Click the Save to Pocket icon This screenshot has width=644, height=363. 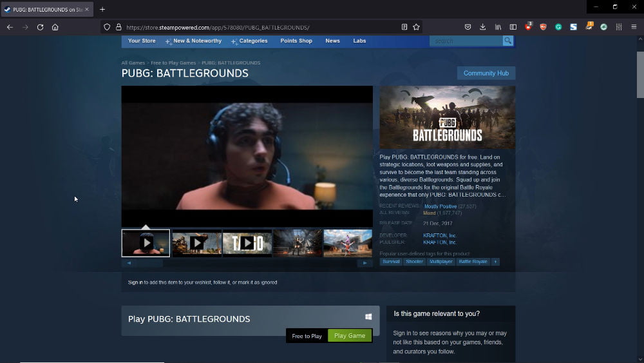[x=468, y=27]
